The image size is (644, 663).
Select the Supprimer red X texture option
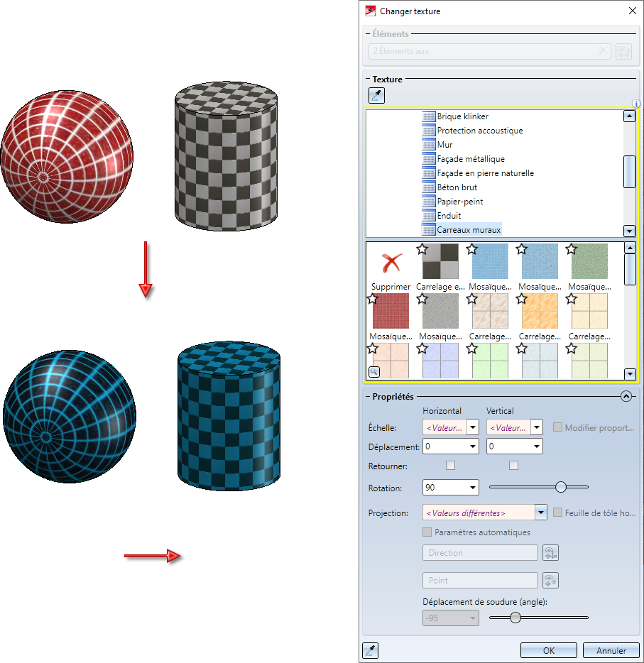391,263
